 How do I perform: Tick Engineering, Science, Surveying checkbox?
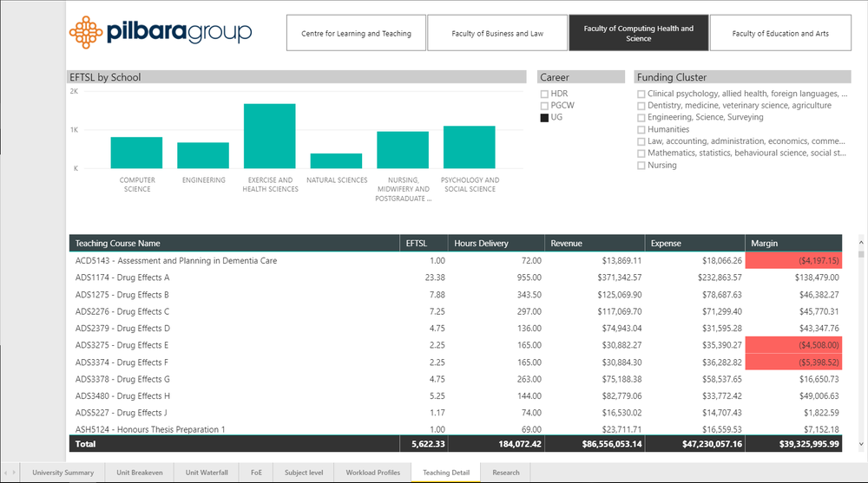pos(641,118)
